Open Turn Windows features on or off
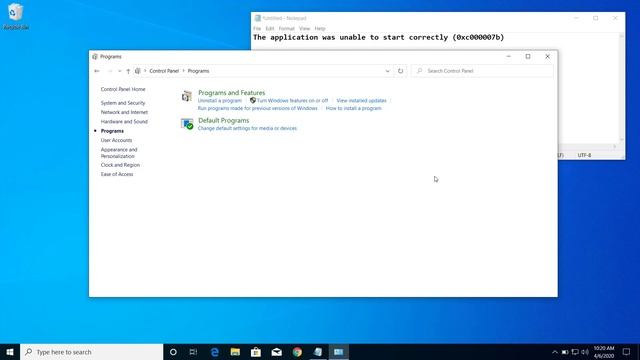640x360 pixels. [x=292, y=100]
